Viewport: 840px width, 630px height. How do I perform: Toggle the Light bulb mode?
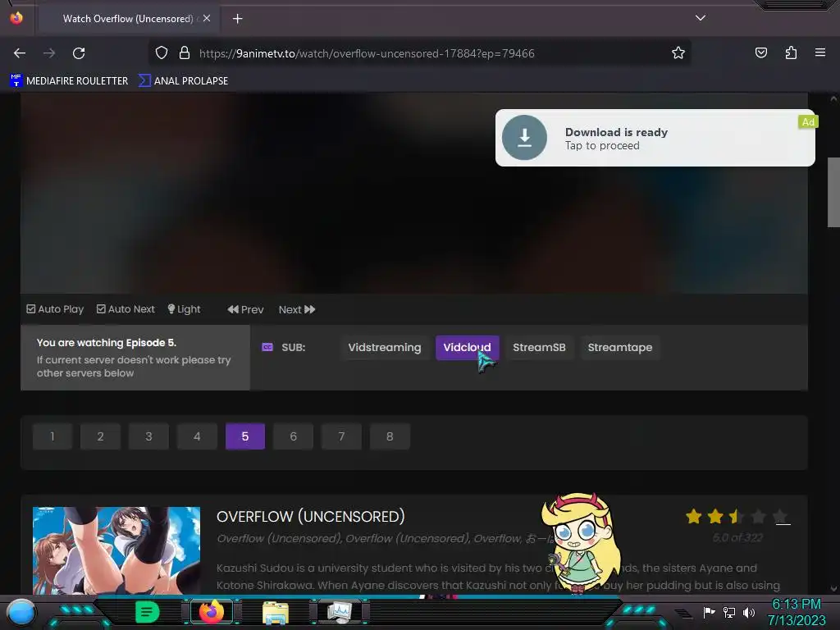[x=184, y=309]
